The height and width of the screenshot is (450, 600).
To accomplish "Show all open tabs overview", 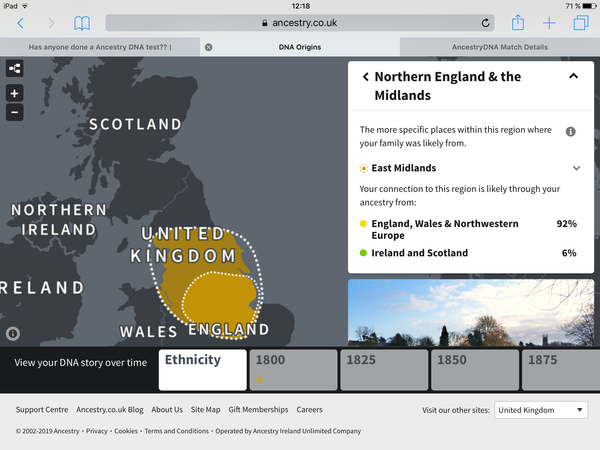I will 581,23.
